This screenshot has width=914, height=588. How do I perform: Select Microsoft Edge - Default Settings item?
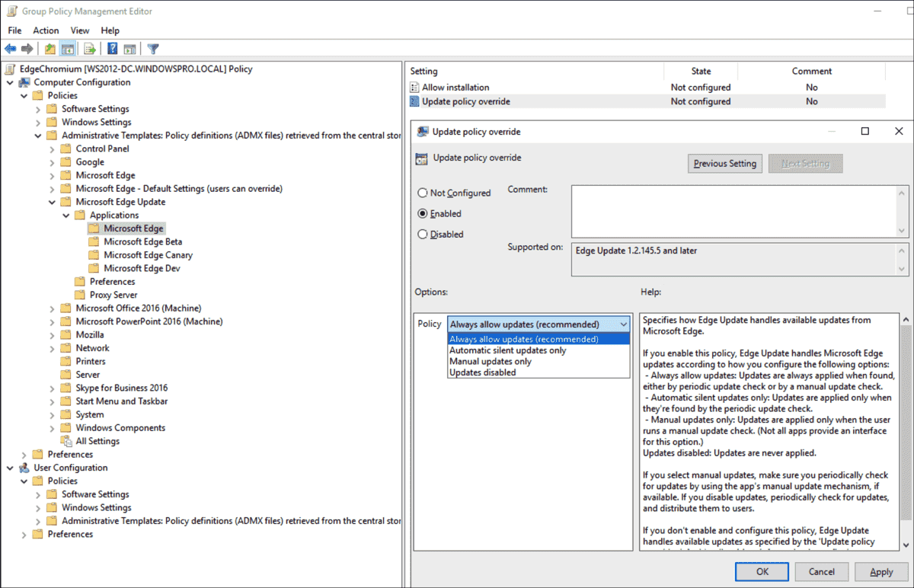(x=179, y=189)
